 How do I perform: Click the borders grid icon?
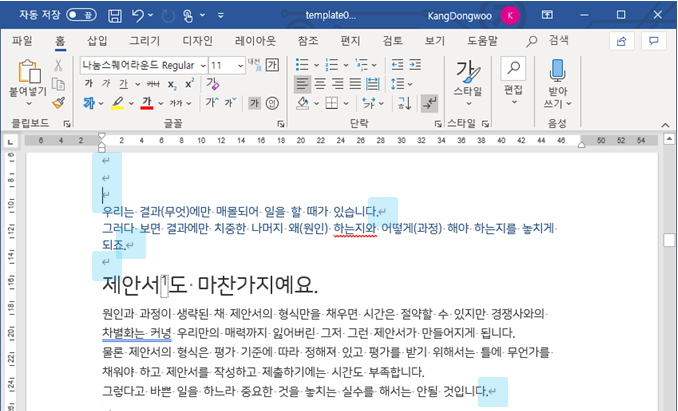click(x=332, y=103)
